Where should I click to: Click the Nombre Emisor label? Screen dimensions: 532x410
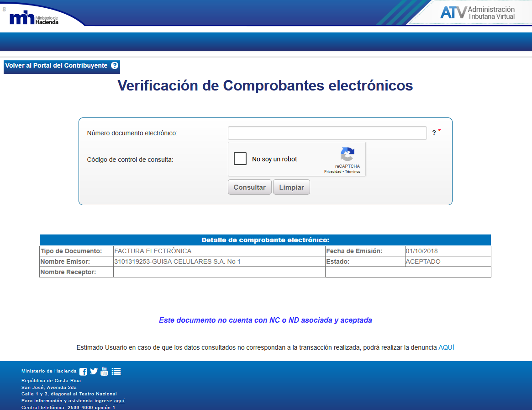click(65, 261)
